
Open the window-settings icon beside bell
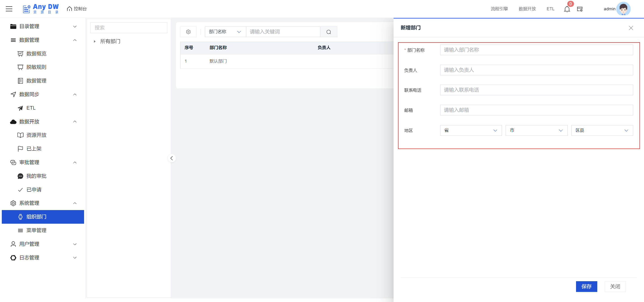580,9
